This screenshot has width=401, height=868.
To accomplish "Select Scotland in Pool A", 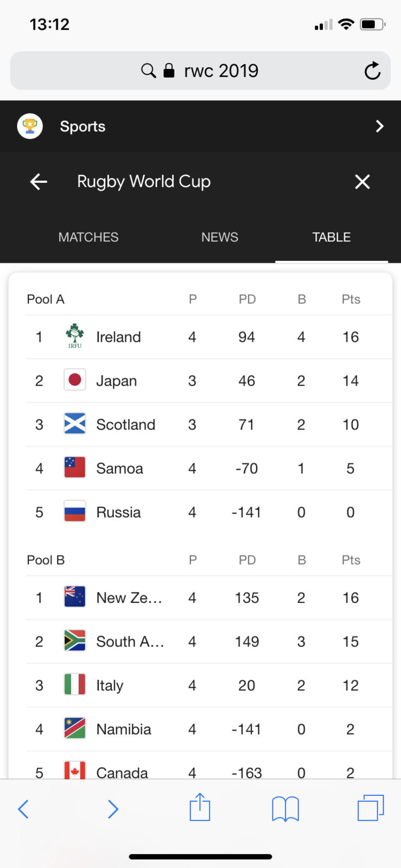I will point(125,425).
